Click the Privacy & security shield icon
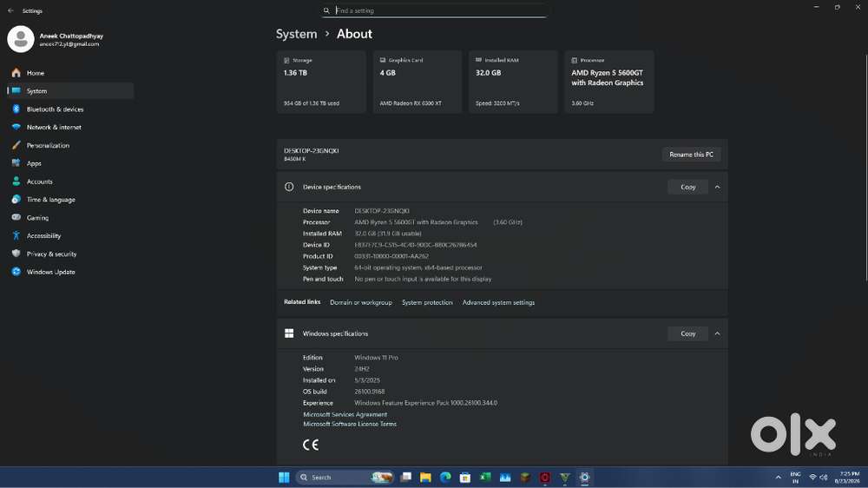868x488 pixels. click(16, 254)
